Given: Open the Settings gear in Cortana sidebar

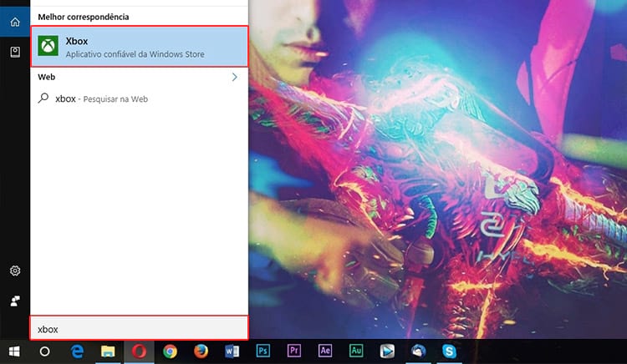Looking at the screenshot, I should point(15,270).
